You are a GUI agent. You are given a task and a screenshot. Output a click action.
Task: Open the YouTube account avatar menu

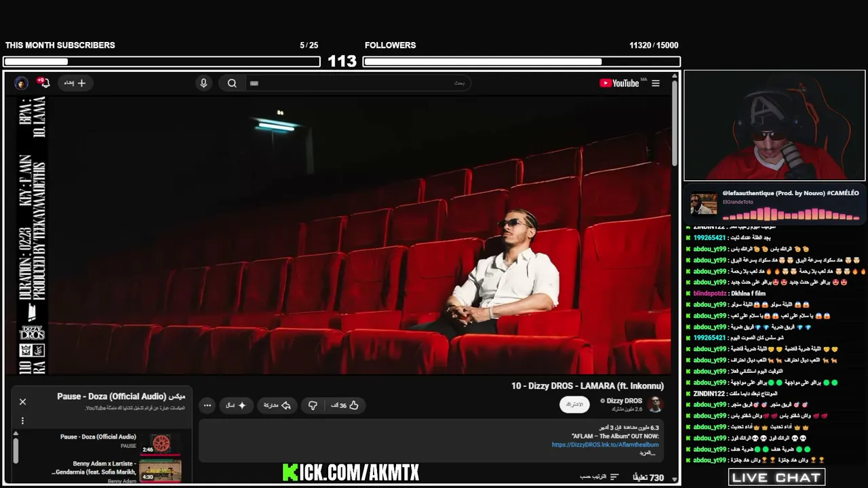21,83
